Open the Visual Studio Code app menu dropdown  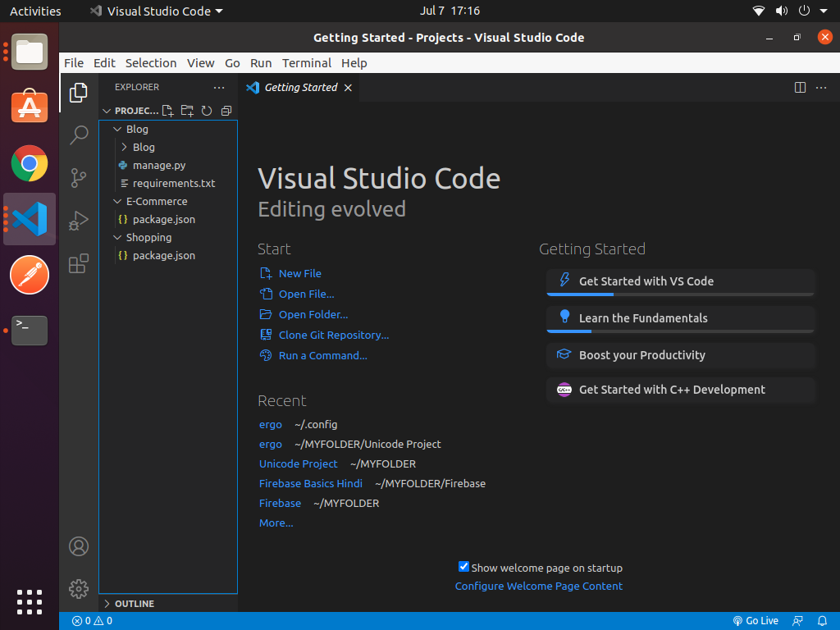click(157, 11)
